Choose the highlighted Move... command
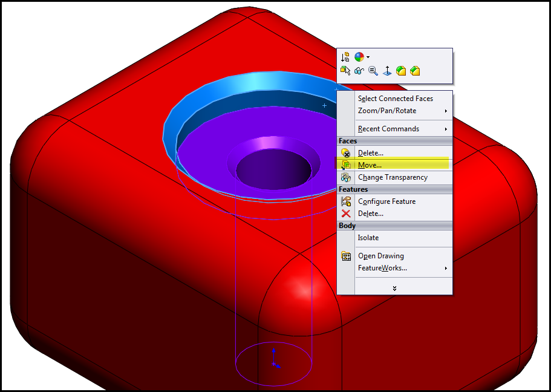Viewport: 551px width, 392px height. [395, 165]
